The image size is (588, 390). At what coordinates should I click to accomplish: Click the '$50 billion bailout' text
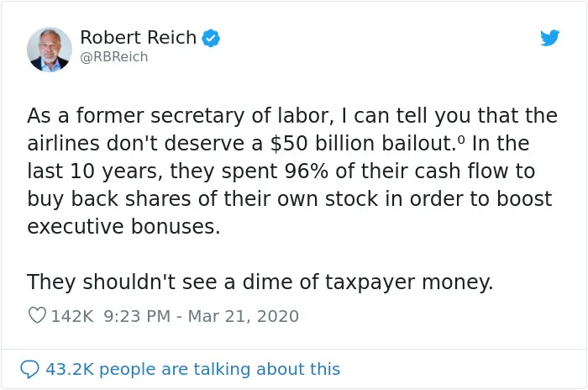[361, 144]
